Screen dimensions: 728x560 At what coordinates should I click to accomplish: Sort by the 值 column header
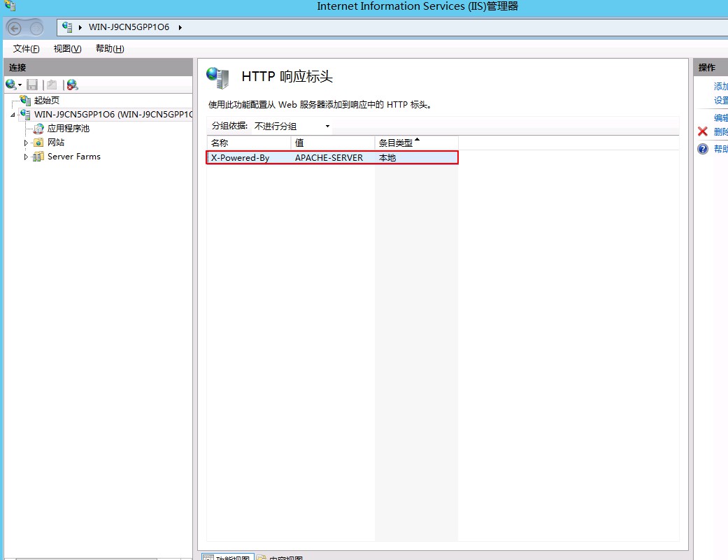coord(332,143)
